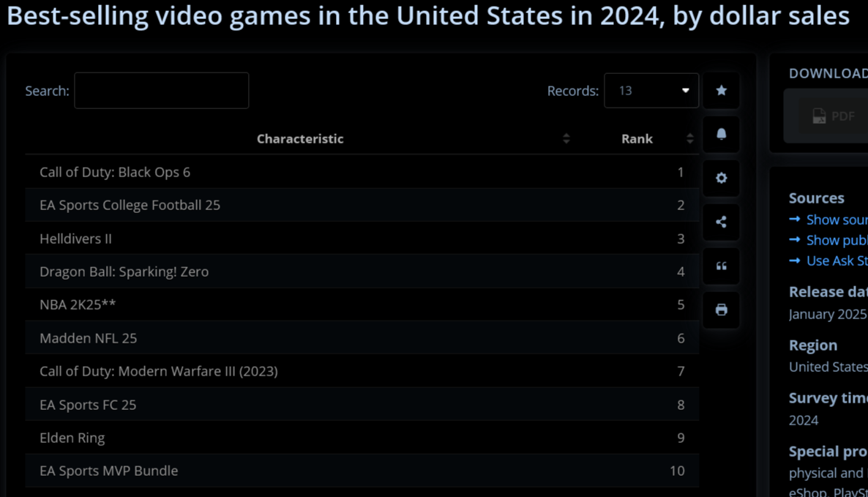Viewport: 868px width, 497px height.
Task: Click the star favorite icon
Action: [x=721, y=90]
